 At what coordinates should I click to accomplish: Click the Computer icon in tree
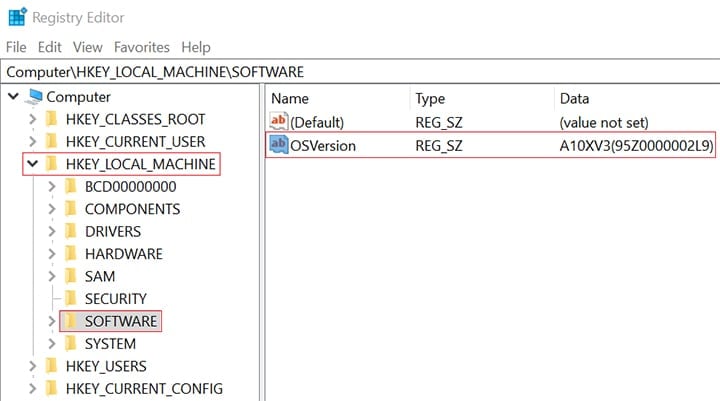click(34, 96)
